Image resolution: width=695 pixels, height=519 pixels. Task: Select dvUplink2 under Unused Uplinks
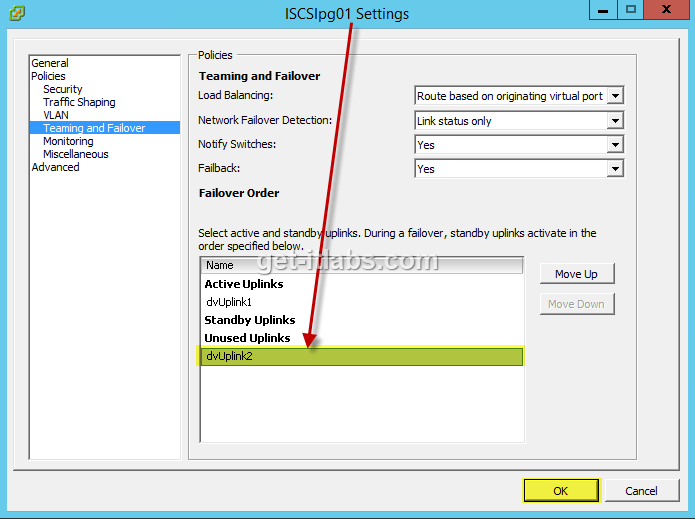(362, 356)
